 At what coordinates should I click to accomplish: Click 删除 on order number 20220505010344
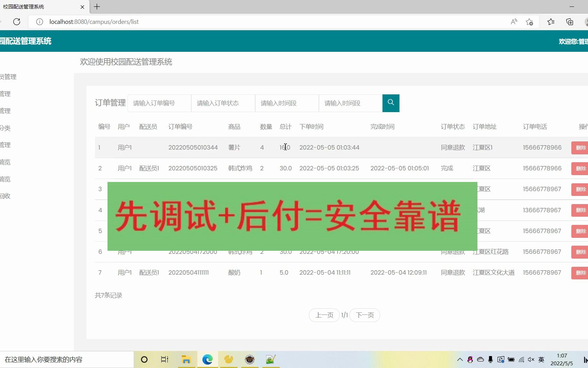[581, 148]
